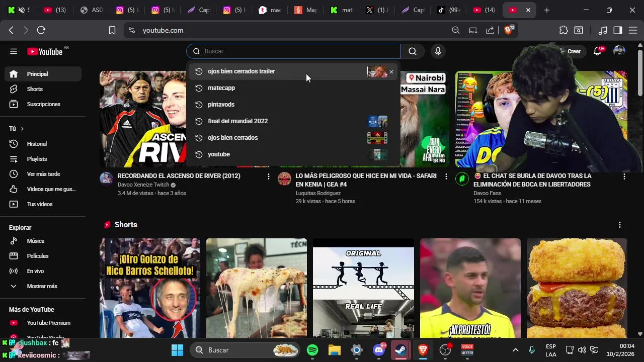Click the YouTube logo
The height and width of the screenshot is (362, 644).
[x=45, y=51]
